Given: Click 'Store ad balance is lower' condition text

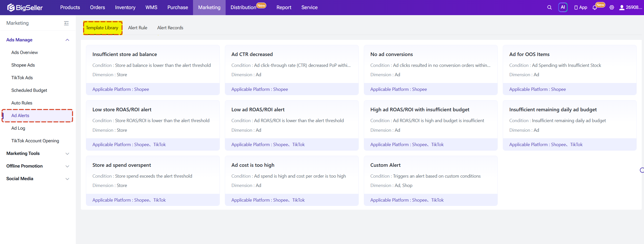Looking at the screenshot, I should pos(163,65).
